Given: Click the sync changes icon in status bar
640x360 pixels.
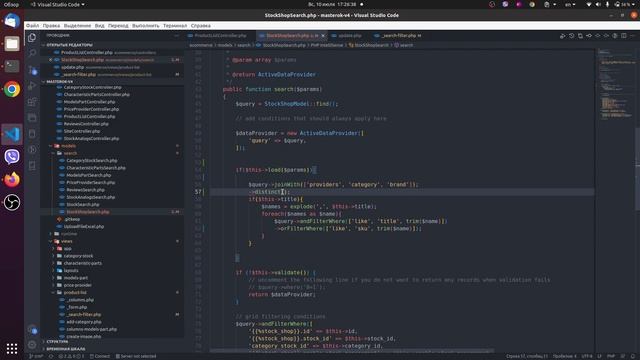Looking at the screenshot, I should coord(51,356).
